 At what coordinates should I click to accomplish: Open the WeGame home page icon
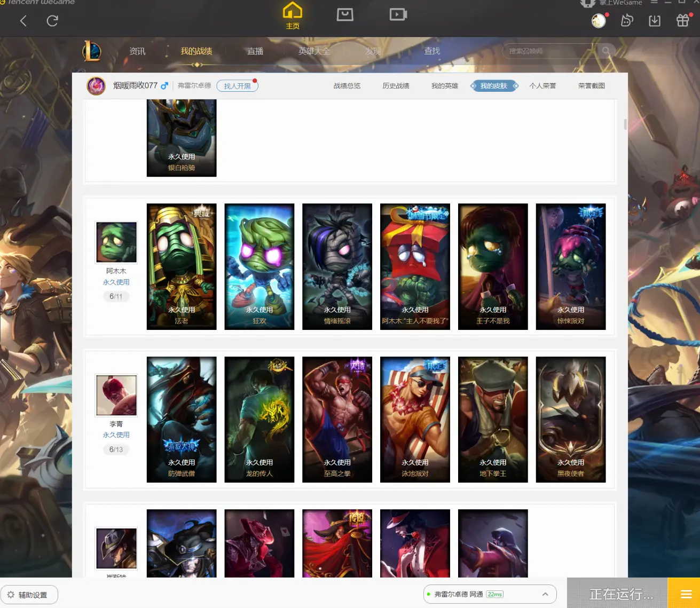pyautogui.click(x=292, y=15)
